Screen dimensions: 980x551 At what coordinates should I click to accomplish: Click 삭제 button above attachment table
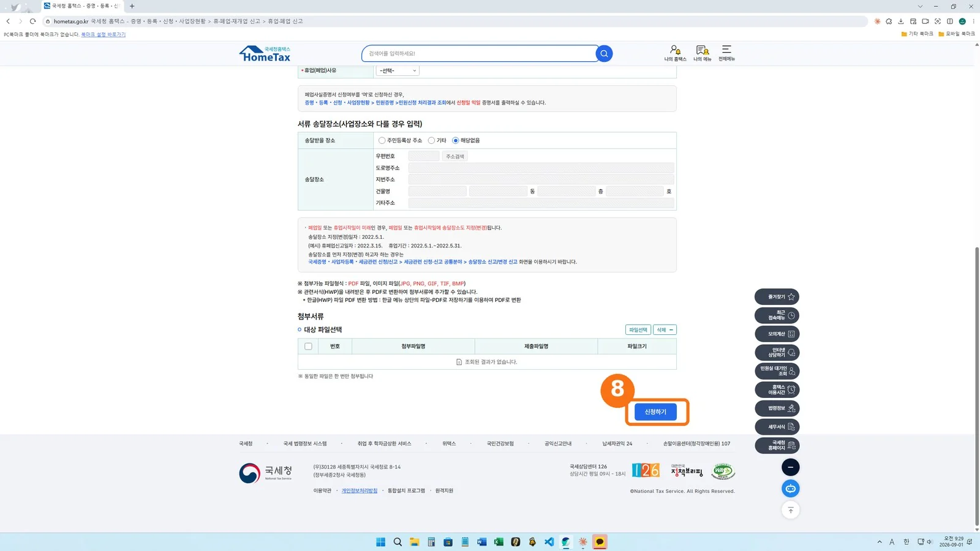pos(665,330)
